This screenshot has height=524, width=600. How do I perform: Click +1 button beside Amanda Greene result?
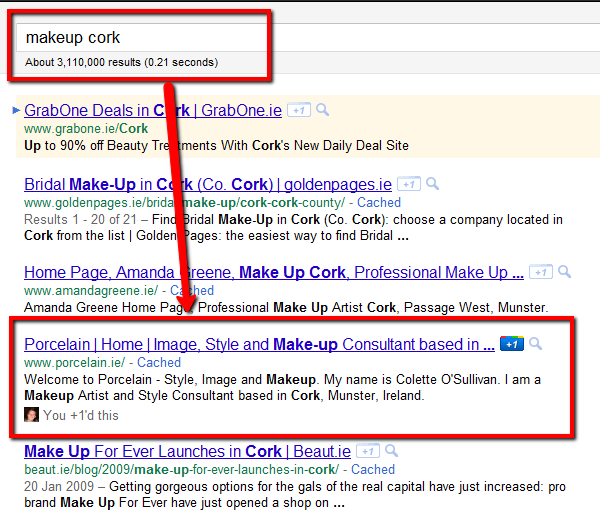541,272
